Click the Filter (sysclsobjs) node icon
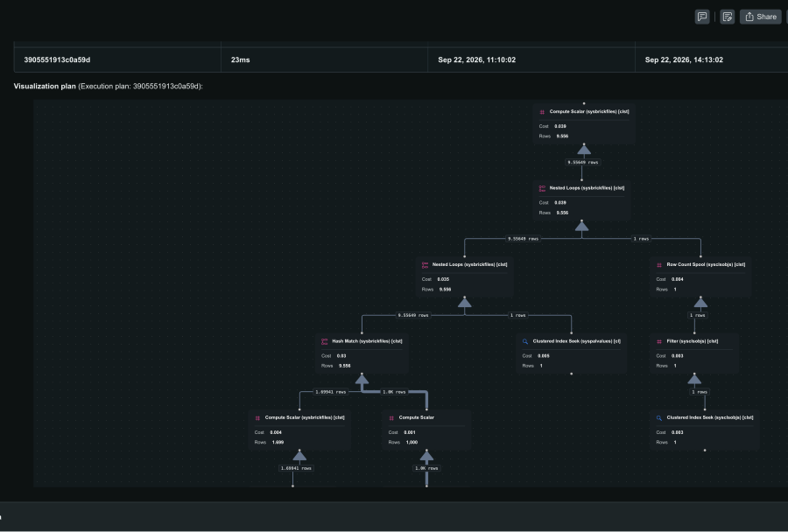Viewport: 788px width, 532px height. pyautogui.click(x=658, y=341)
